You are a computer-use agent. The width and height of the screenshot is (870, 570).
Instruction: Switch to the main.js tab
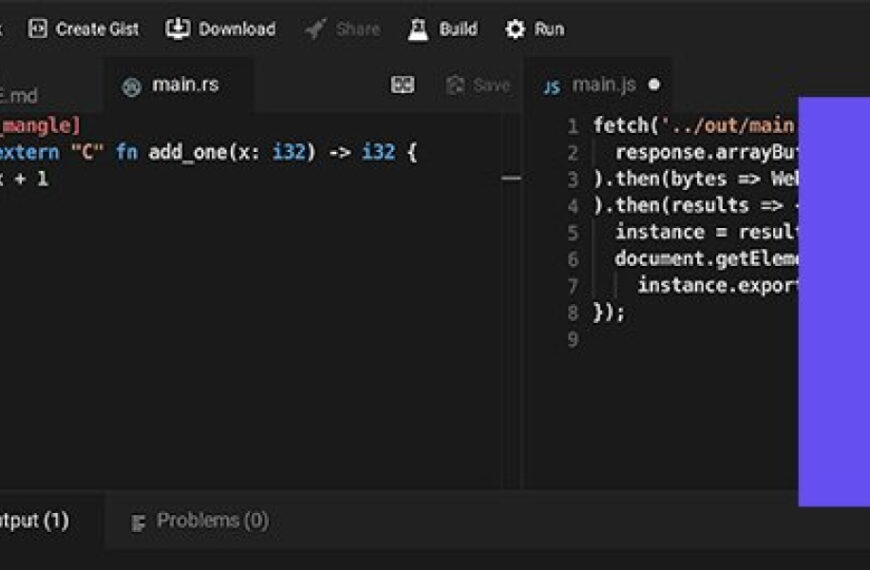(598, 85)
